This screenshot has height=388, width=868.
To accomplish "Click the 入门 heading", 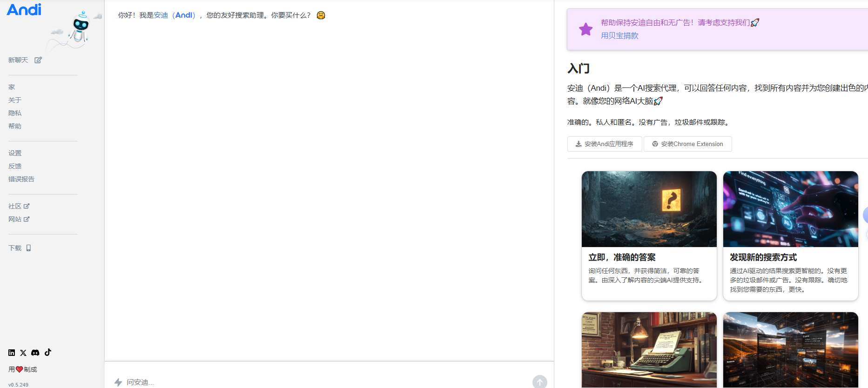I will [x=579, y=68].
